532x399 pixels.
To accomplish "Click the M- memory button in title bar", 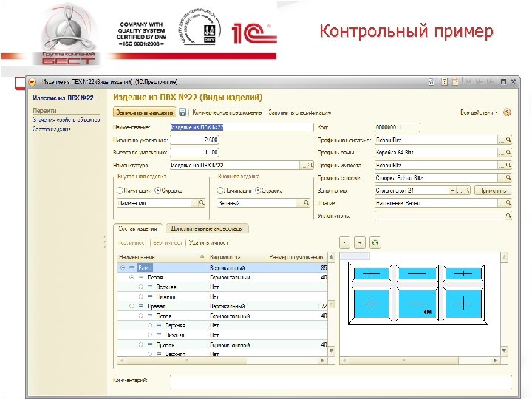I will (490, 82).
